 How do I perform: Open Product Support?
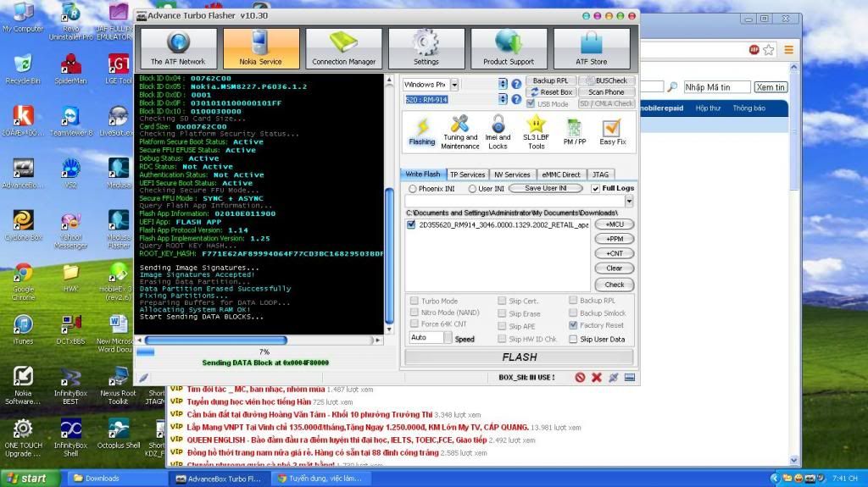[x=509, y=49]
